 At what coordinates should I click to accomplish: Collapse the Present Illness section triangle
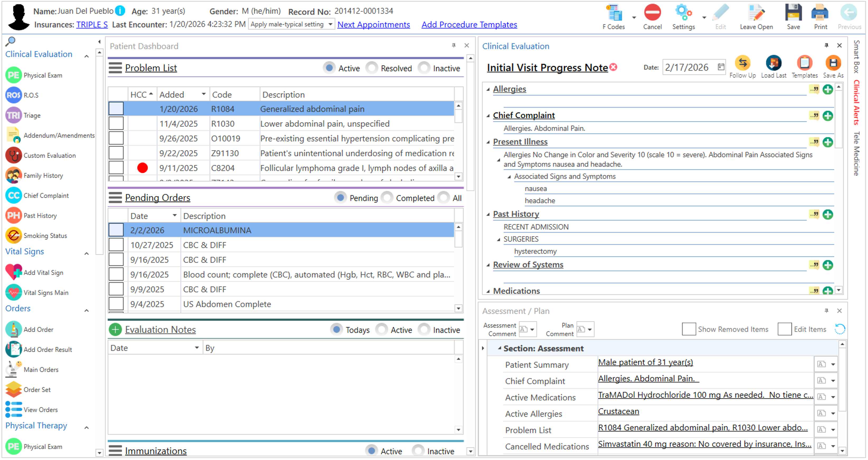pyautogui.click(x=488, y=142)
